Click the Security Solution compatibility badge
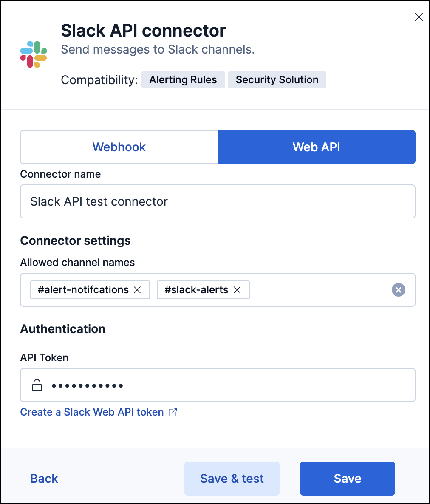Image resolution: width=430 pixels, height=504 pixels. coord(277,79)
